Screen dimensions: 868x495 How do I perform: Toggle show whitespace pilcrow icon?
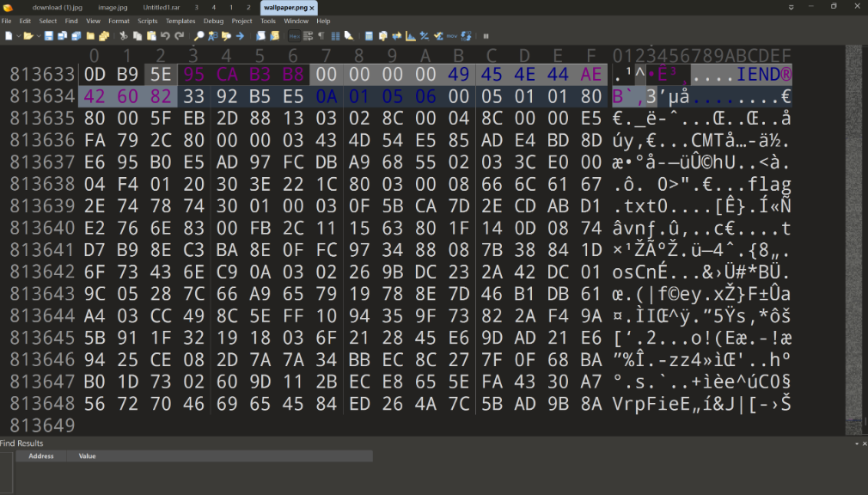pyautogui.click(x=321, y=36)
